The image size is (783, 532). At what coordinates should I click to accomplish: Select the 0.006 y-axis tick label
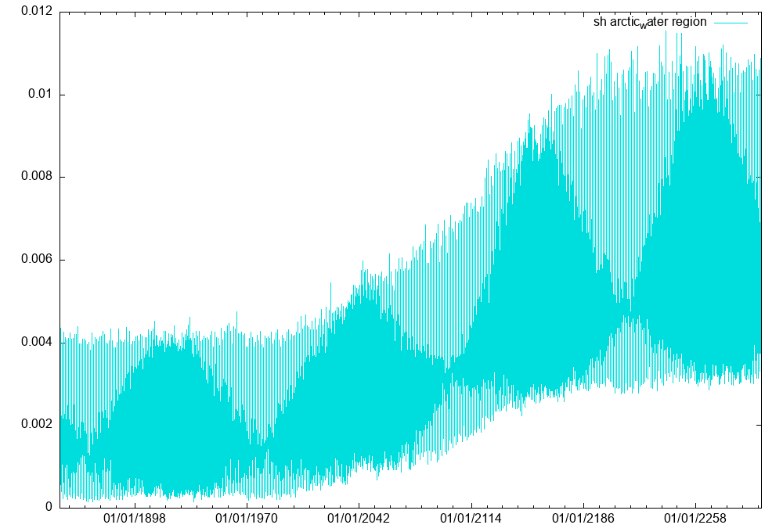tap(36, 259)
